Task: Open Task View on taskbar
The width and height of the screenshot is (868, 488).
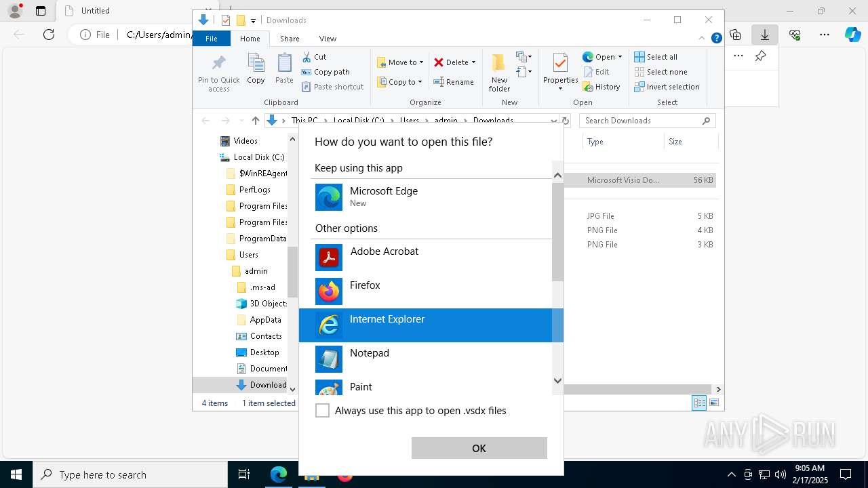Action: 244,474
